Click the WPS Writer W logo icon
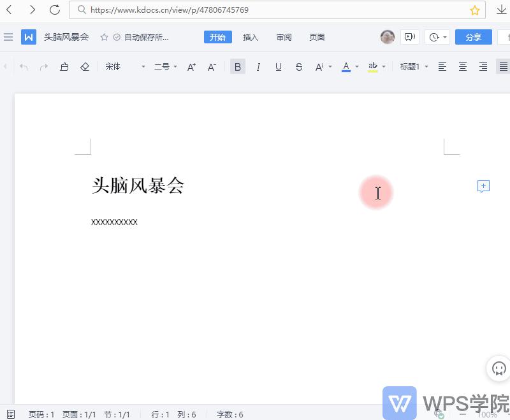This screenshot has height=420, width=510. [x=28, y=37]
